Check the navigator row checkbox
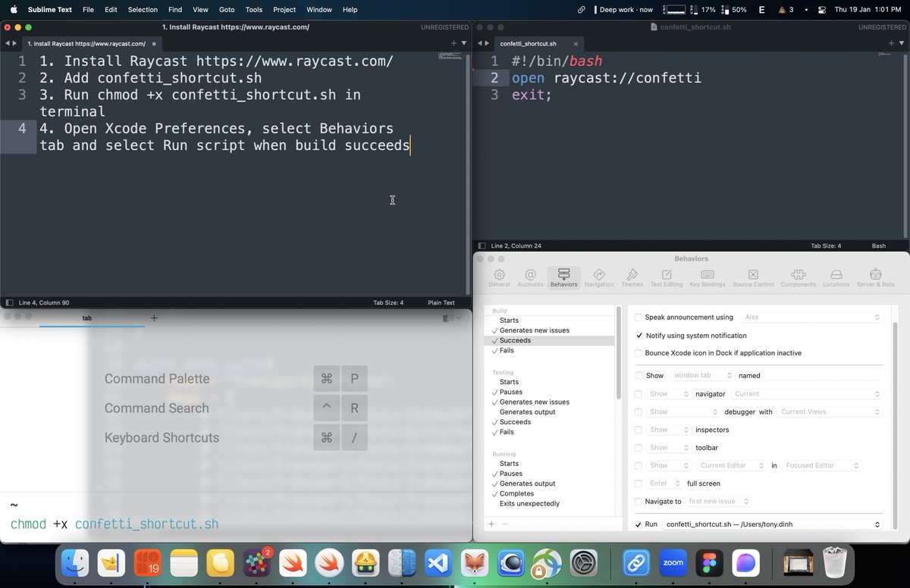910x588 pixels. pos(638,394)
